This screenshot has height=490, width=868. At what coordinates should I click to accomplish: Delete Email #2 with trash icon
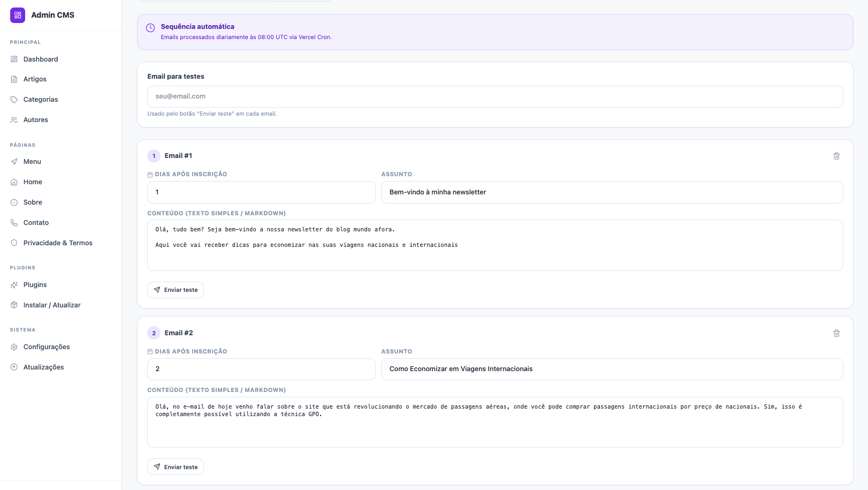click(836, 333)
